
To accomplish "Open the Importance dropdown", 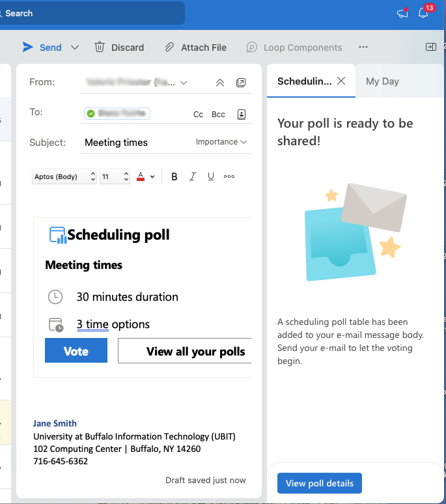I will coord(221,142).
